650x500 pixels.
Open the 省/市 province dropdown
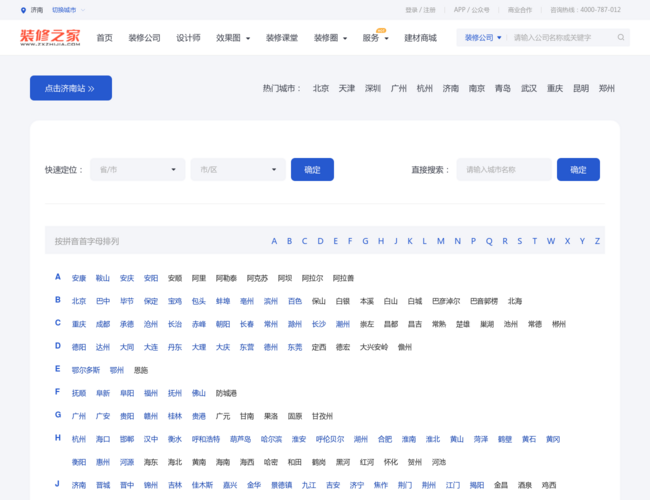(137, 170)
